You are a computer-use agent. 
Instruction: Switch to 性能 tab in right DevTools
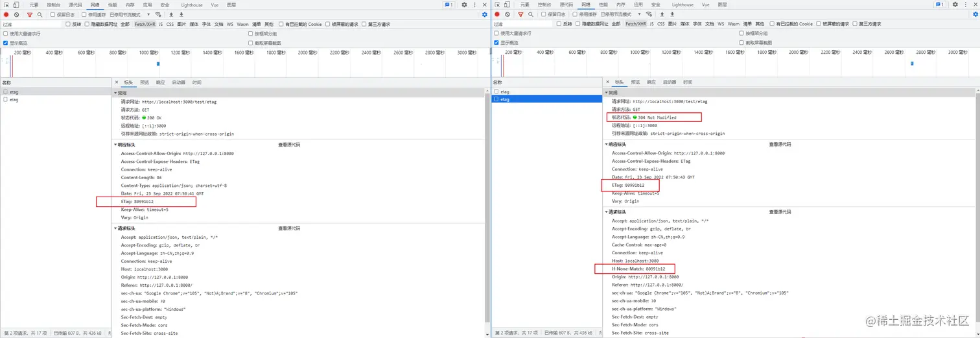tap(603, 5)
